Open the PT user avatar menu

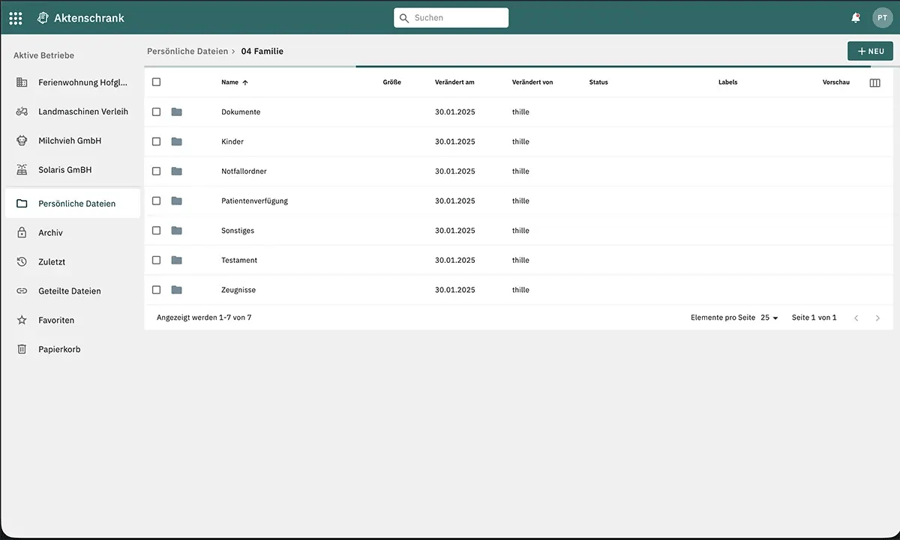[882, 18]
